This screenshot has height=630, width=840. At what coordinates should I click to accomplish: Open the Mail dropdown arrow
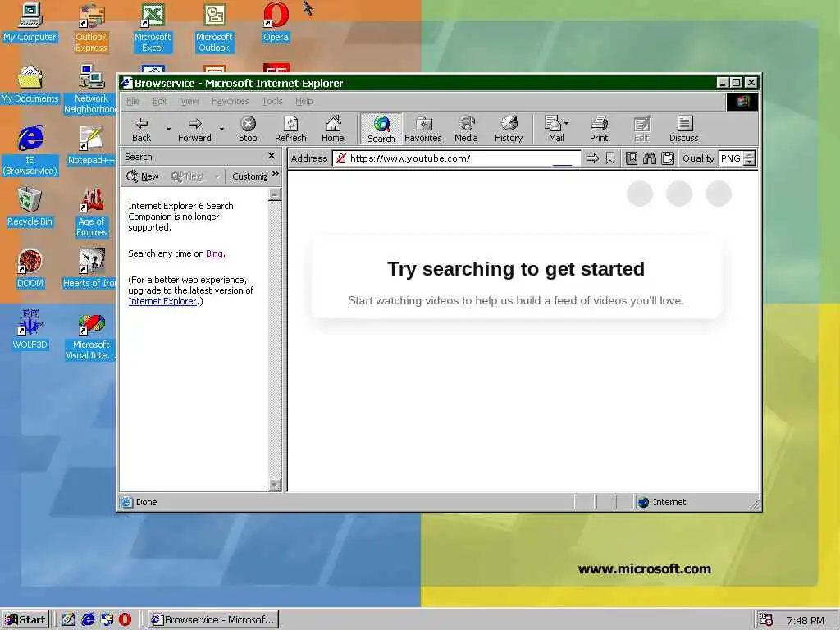point(567,123)
